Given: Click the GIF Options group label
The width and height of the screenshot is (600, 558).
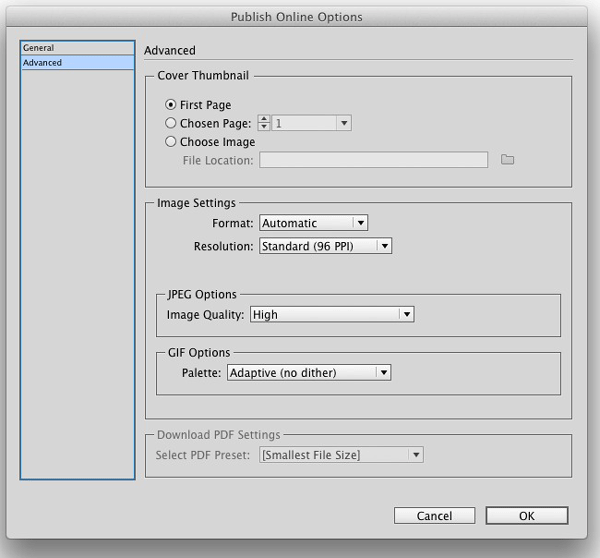Looking at the screenshot, I should point(199,352).
